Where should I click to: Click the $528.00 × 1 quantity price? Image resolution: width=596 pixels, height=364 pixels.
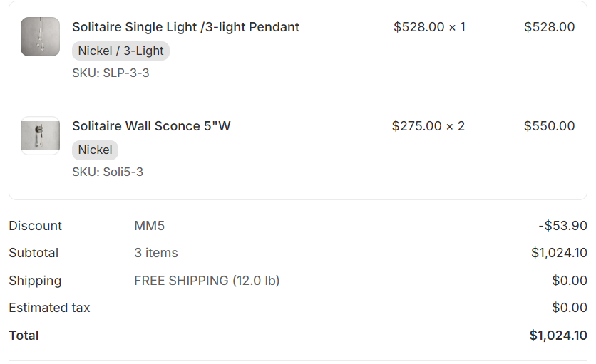coord(429,27)
